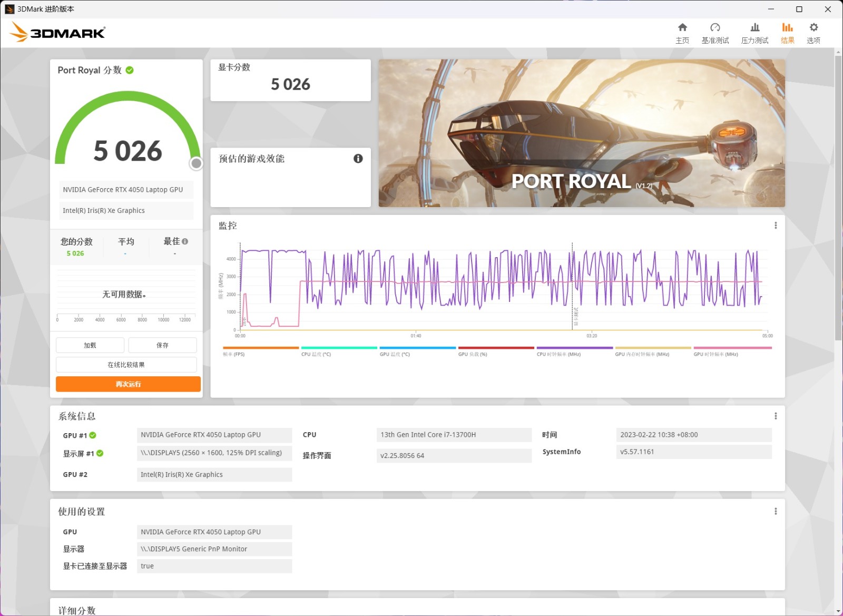The width and height of the screenshot is (843, 616).
Task: Maximize the 3DMark window
Action: (799, 9)
